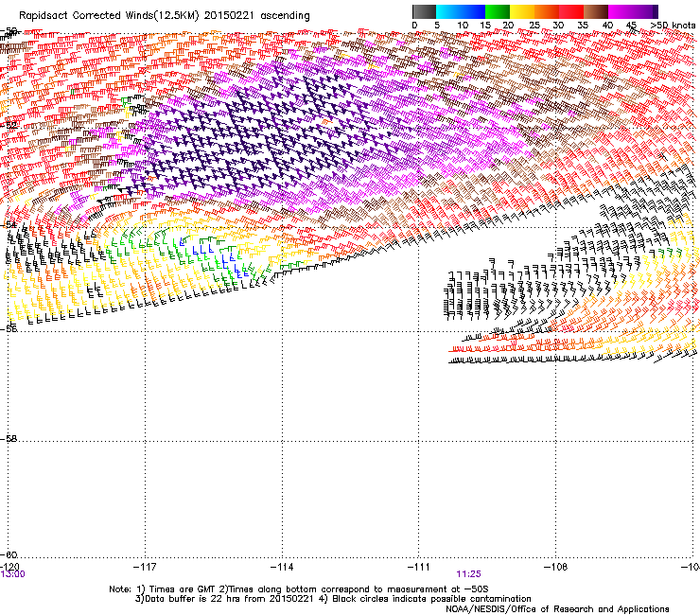700x615 pixels.
Task: Click the '-111' longitude axis label
Action: (x=419, y=567)
